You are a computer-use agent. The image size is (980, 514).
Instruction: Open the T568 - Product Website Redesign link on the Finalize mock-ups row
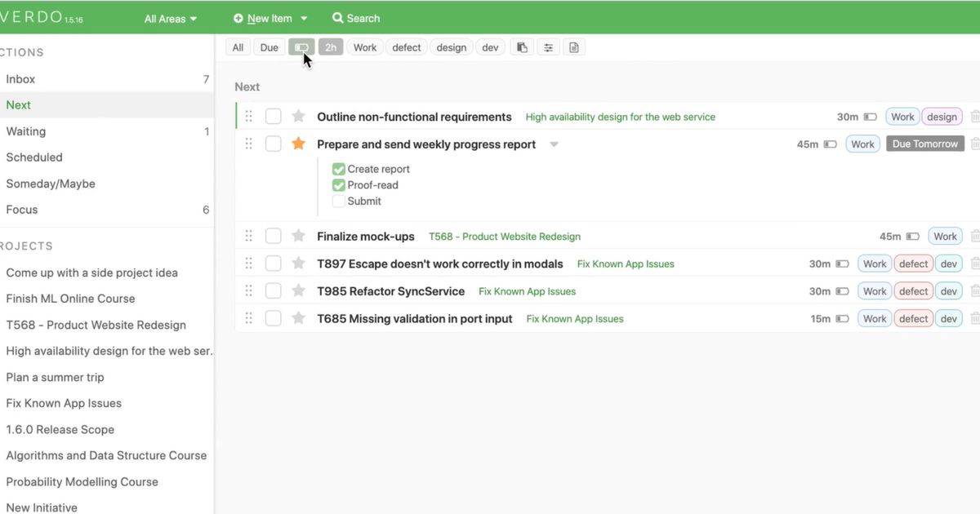(x=505, y=237)
